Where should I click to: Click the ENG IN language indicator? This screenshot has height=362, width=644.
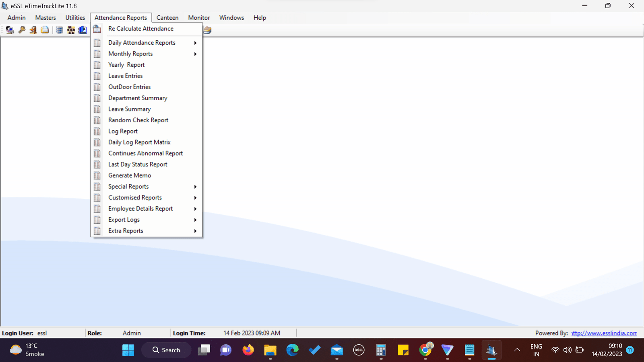click(x=536, y=350)
